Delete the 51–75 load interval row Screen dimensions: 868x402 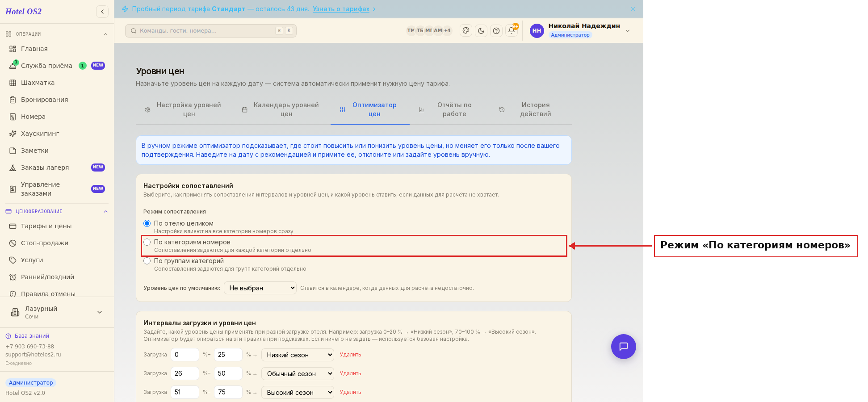(x=350, y=392)
